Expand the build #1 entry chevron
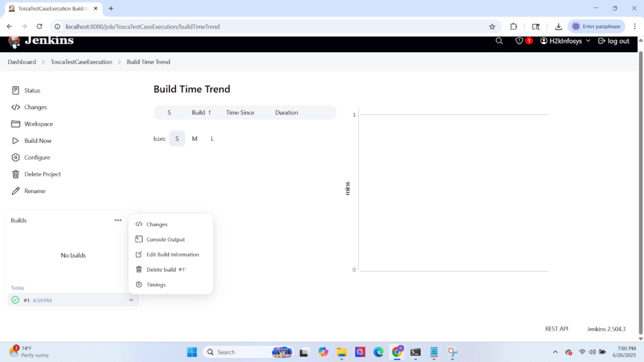The image size is (644, 362). pos(131,300)
